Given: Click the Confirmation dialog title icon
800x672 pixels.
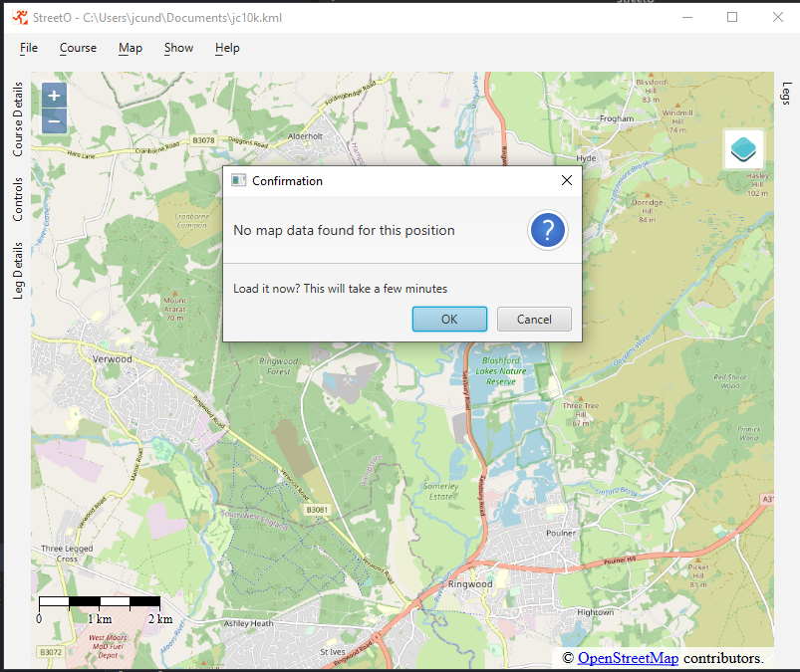Looking at the screenshot, I should tap(239, 181).
